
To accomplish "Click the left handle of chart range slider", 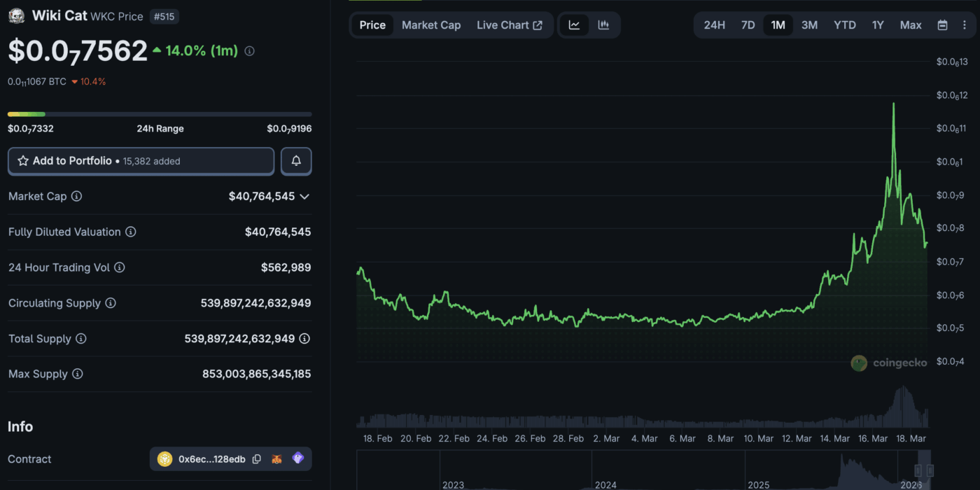I will coord(919,470).
